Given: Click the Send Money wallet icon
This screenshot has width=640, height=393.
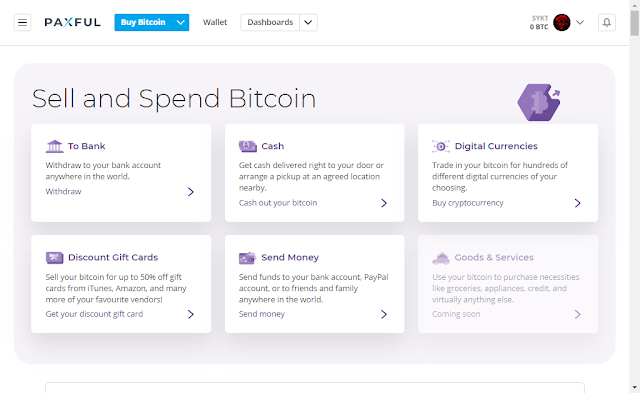Looking at the screenshot, I should pyautogui.click(x=247, y=258).
